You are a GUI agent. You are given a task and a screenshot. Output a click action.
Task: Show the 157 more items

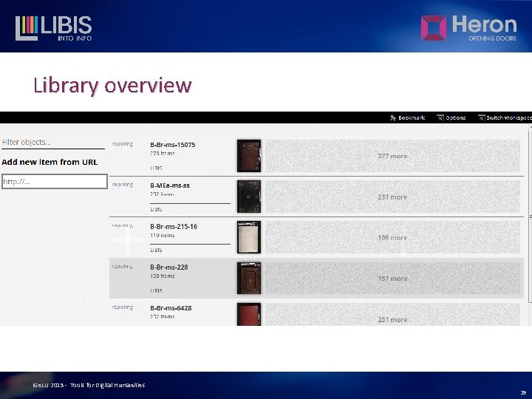tap(392, 279)
